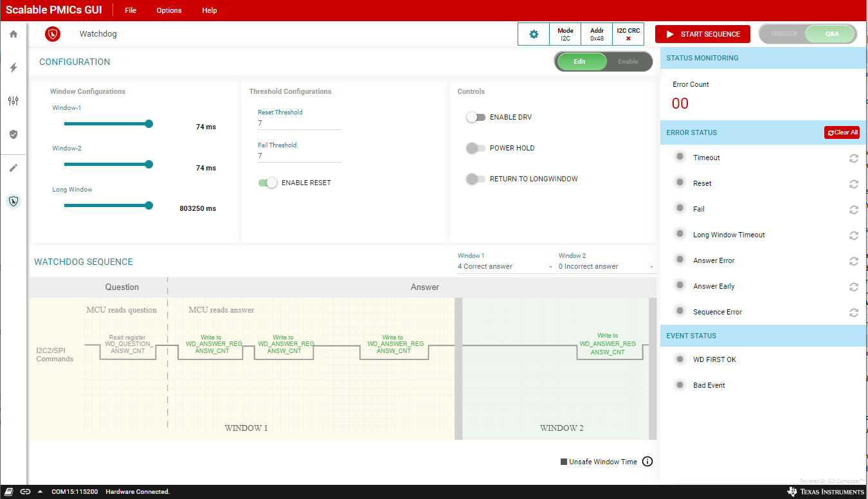Screen dimensions: 868x499
Task: Open the Options menu
Action: (x=169, y=10)
